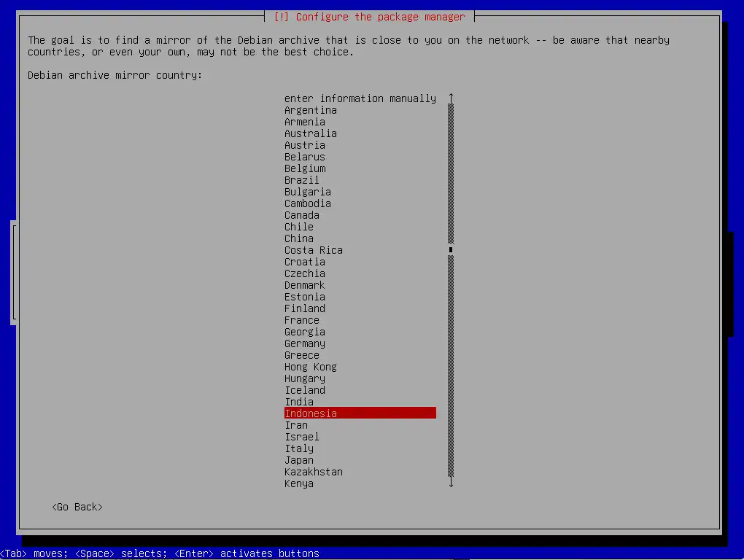Viewport: 744px width, 560px height.
Task: Select Costa Rica entry
Action: pos(314,250)
